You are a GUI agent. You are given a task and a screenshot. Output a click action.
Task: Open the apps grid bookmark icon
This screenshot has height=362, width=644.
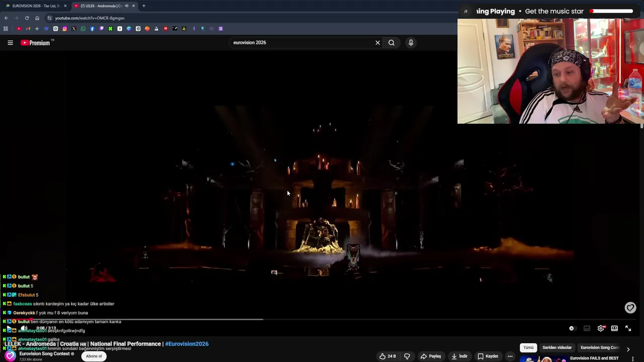coord(6,29)
